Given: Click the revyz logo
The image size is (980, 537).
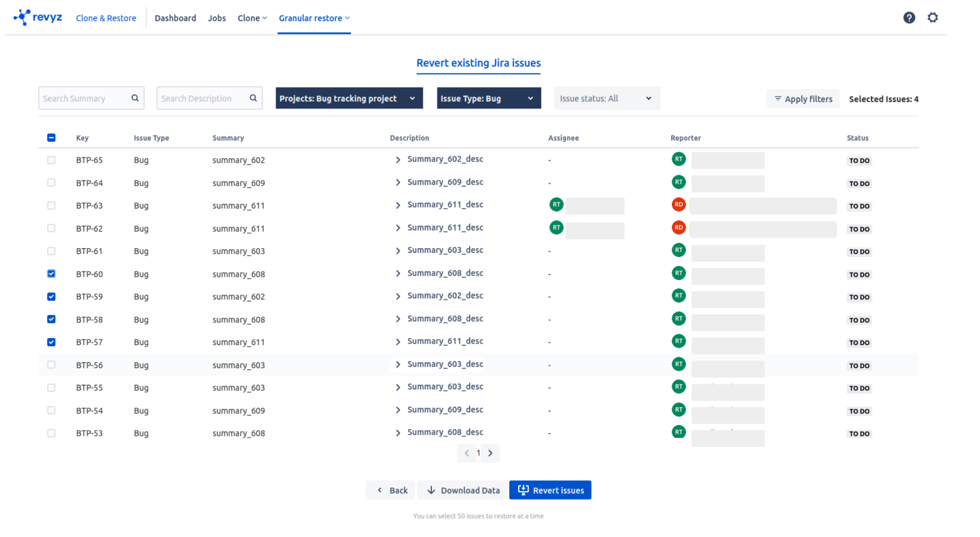Looking at the screenshot, I should point(38,18).
